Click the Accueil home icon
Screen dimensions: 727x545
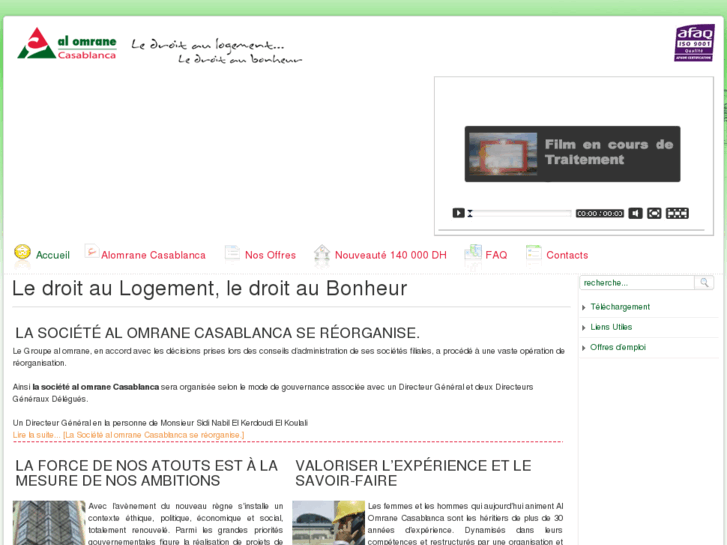pos(22,253)
